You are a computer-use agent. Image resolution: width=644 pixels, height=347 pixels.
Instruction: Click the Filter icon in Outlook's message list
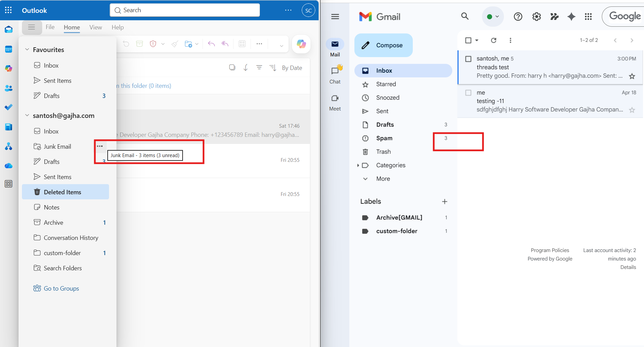259,68
